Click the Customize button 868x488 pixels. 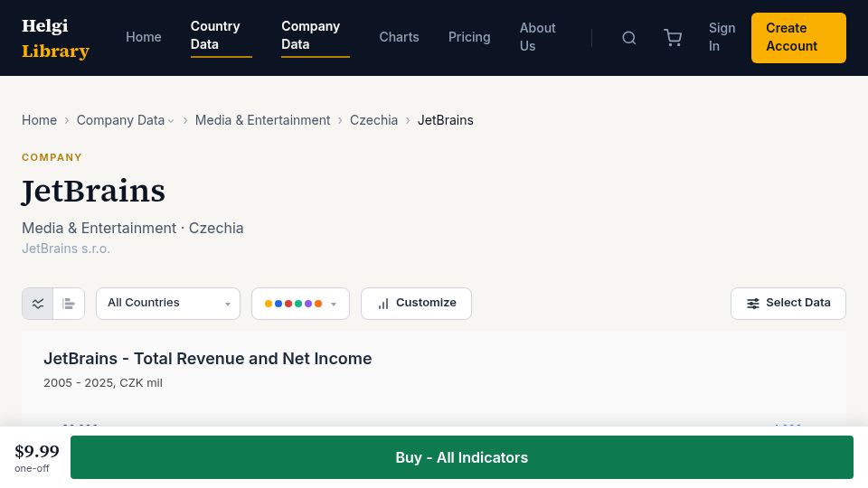416,304
